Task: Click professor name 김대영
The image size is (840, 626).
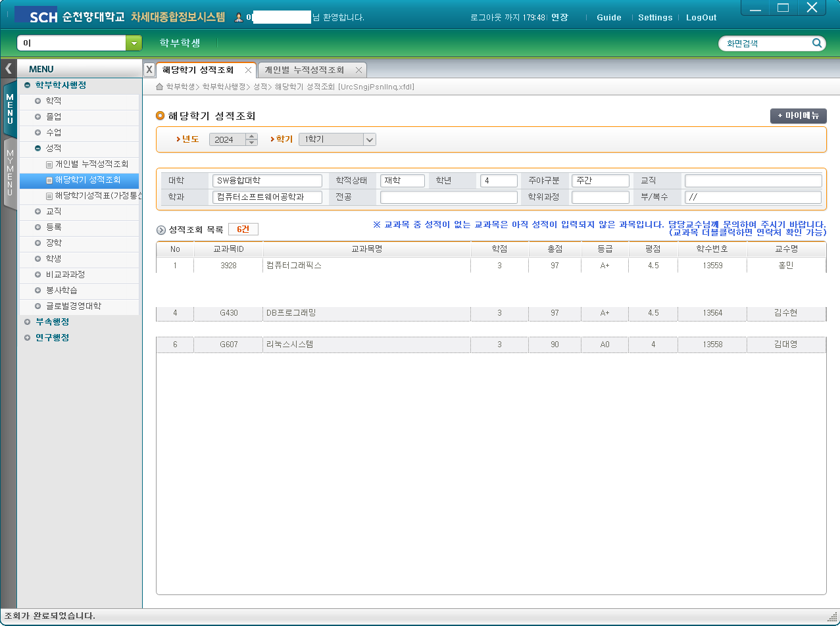Action: coord(786,345)
